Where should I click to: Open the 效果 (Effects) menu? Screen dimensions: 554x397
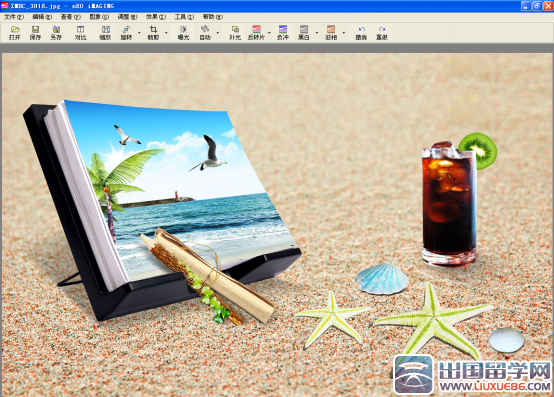156,17
